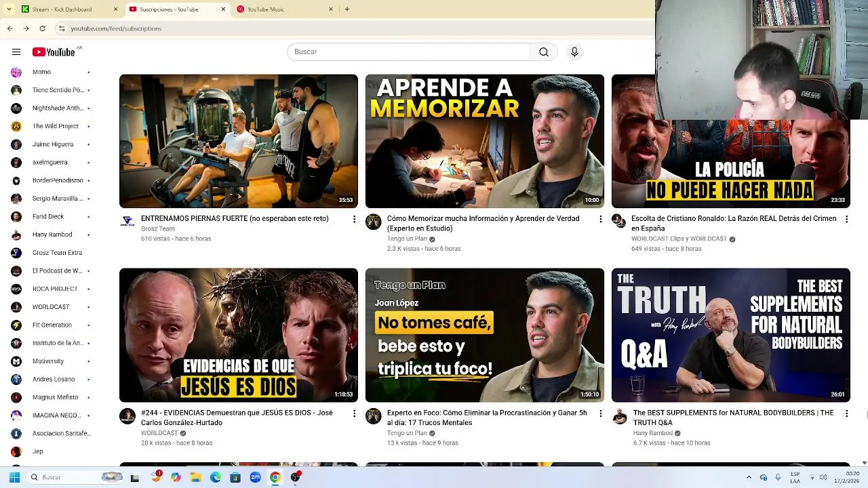Open axelmguerra subscription

click(51, 162)
